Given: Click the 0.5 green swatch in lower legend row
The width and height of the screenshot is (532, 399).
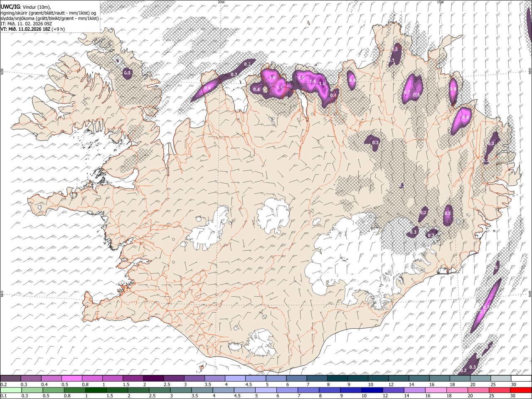Looking at the screenshot, I should pyautogui.click(x=54, y=390).
